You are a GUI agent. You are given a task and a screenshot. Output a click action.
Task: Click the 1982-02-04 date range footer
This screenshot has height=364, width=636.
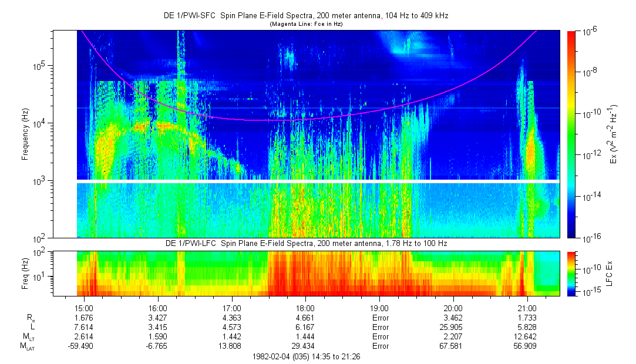coord(305,356)
